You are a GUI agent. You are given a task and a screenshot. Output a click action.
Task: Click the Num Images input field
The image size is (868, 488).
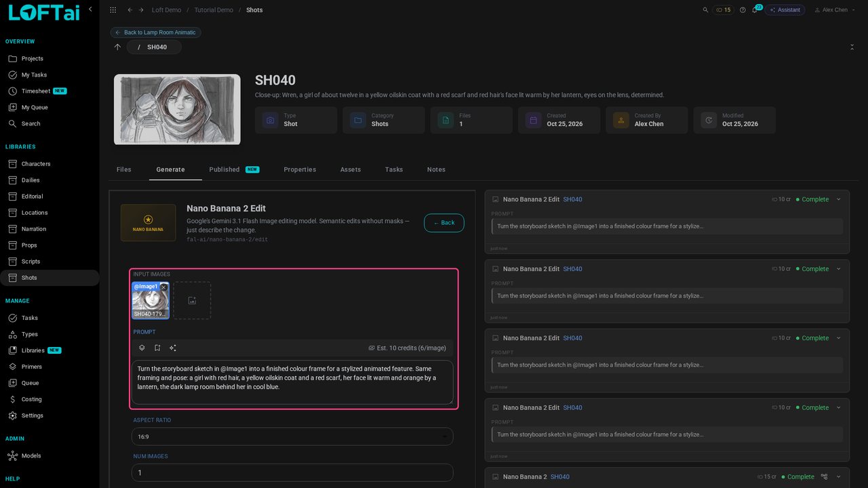click(293, 472)
